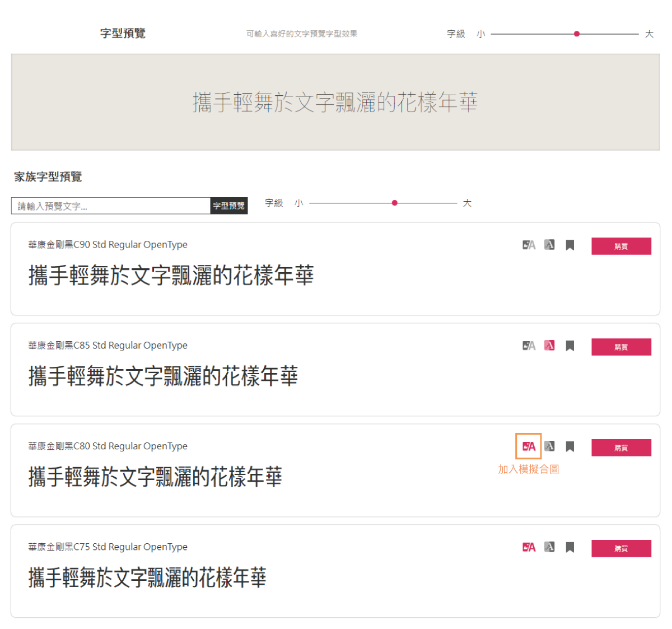Click the large gray preview text box

pos(335,102)
